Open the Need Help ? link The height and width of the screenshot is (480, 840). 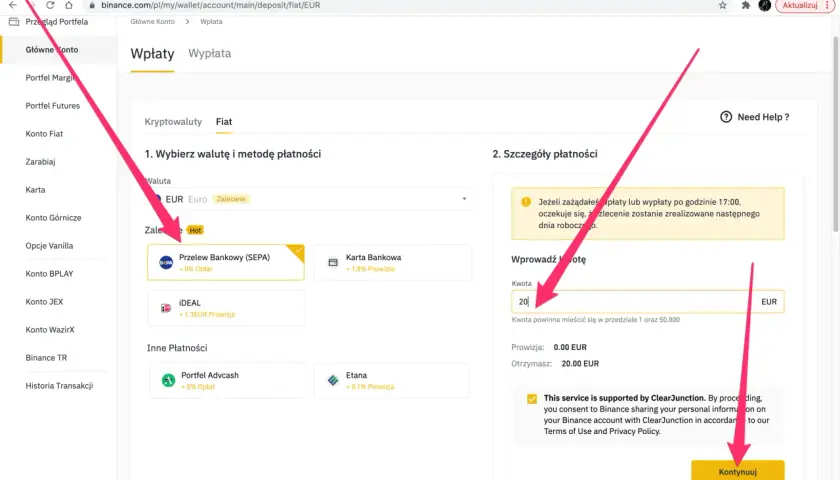point(763,117)
